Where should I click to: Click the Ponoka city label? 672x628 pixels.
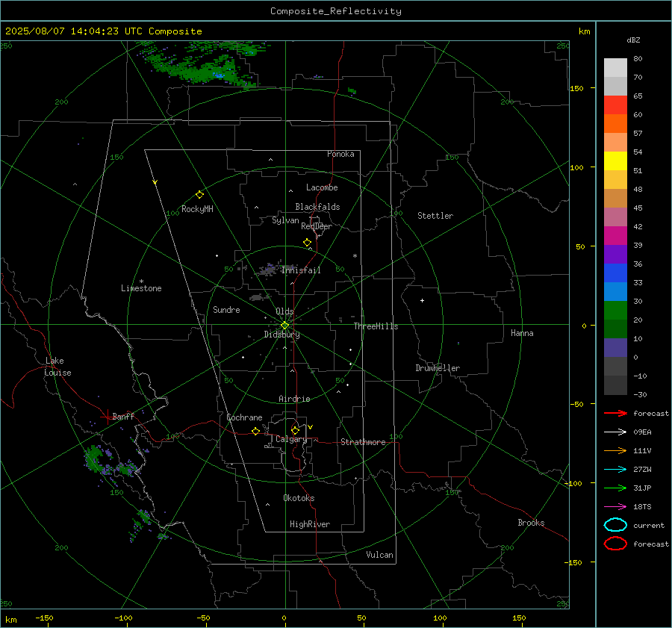click(x=340, y=154)
